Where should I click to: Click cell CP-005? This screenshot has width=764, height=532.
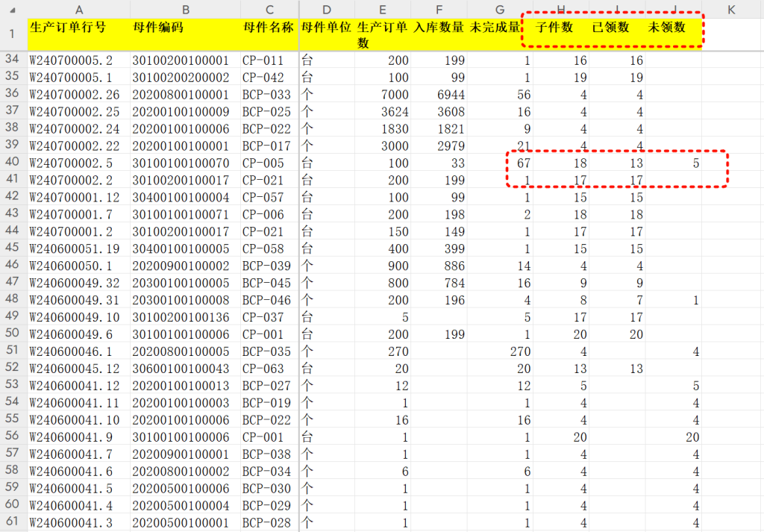click(x=269, y=163)
